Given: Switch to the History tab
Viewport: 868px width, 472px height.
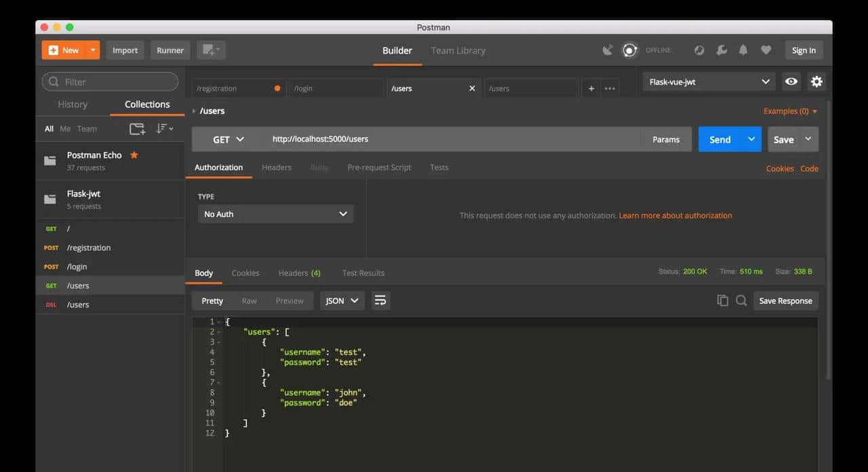Looking at the screenshot, I should coord(73,104).
